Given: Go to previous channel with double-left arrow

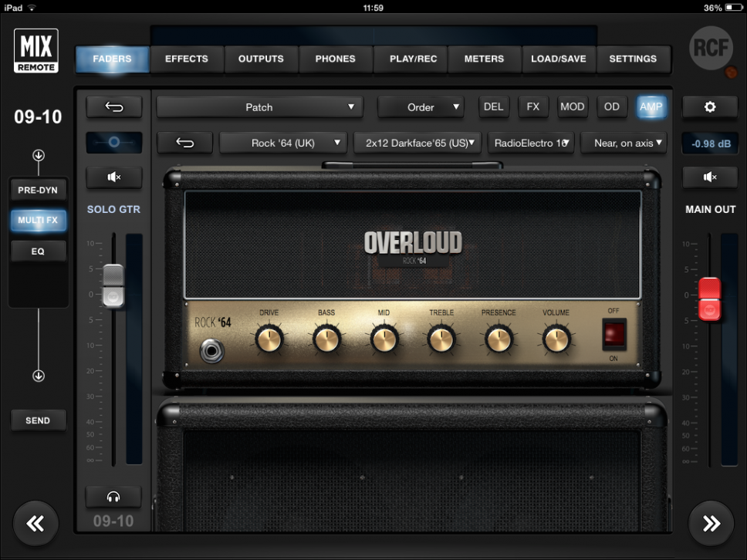Looking at the screenshot, I should coord(35,523).
